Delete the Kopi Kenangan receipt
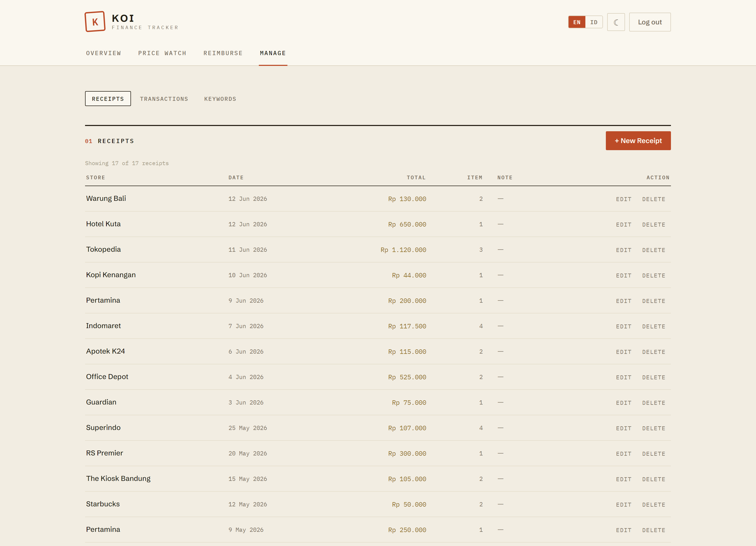756x546 pixels. point(654,276)
